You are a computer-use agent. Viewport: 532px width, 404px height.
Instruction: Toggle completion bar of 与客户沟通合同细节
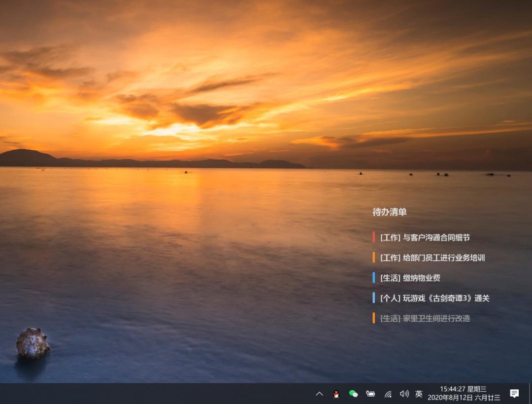coord(373,237)
